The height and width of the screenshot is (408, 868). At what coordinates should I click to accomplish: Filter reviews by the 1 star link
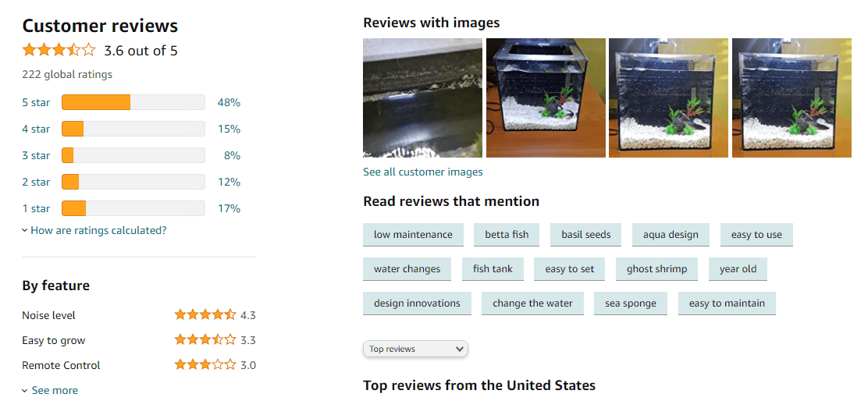click(36, 208)
